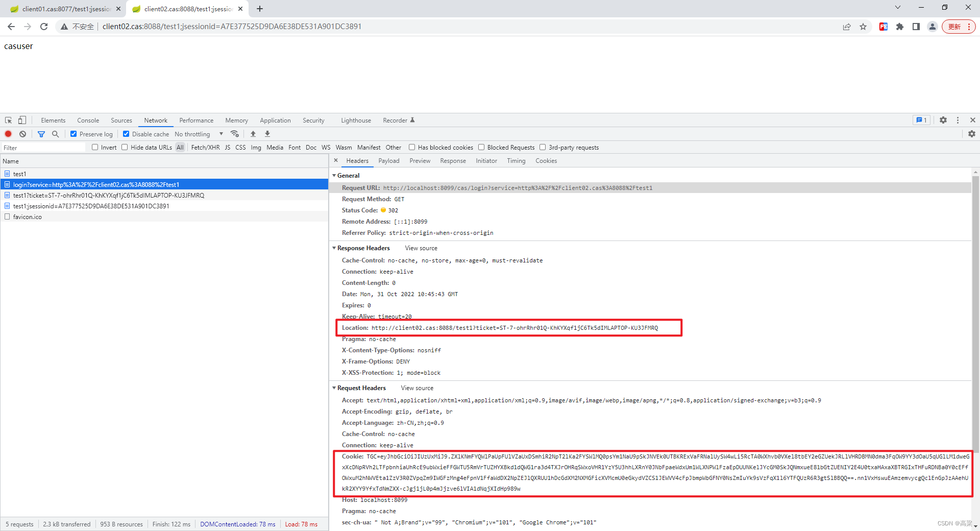Toggle the device toolbar icon

click(x=22, y=120)
